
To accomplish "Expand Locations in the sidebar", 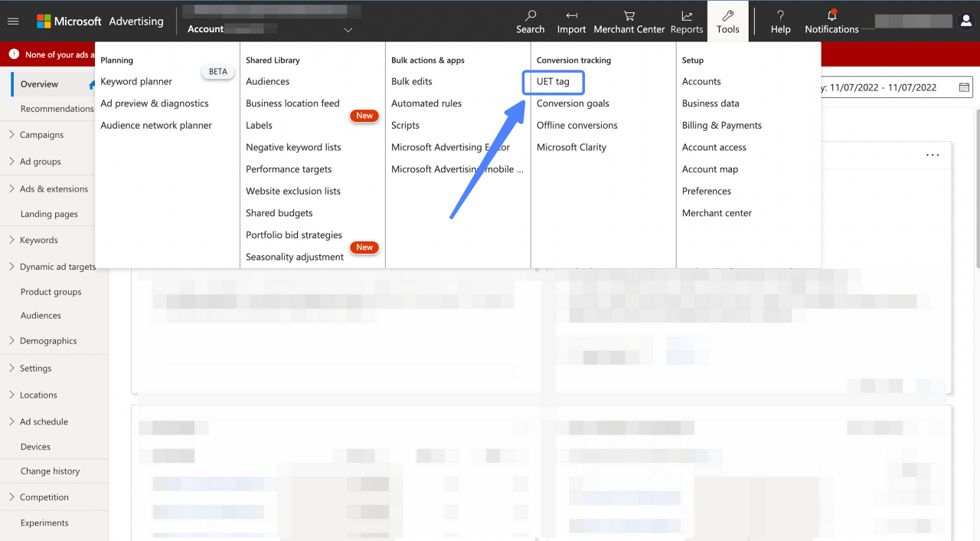I will point(11,395).
